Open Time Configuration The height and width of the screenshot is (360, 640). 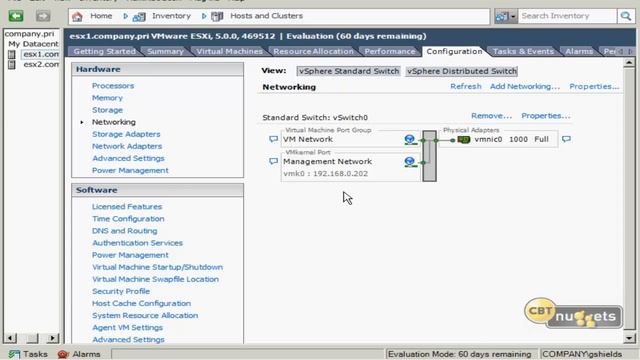tap(128, 219)
